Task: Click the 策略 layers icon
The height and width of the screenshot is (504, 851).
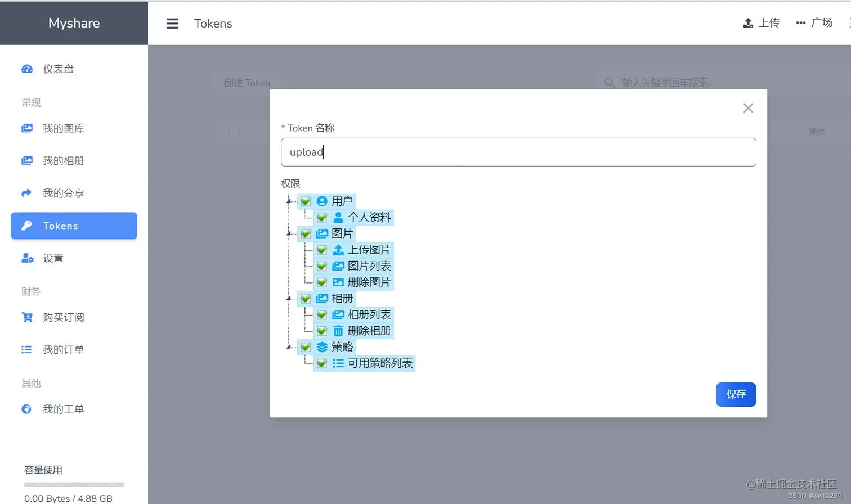Action: [322, 347]
